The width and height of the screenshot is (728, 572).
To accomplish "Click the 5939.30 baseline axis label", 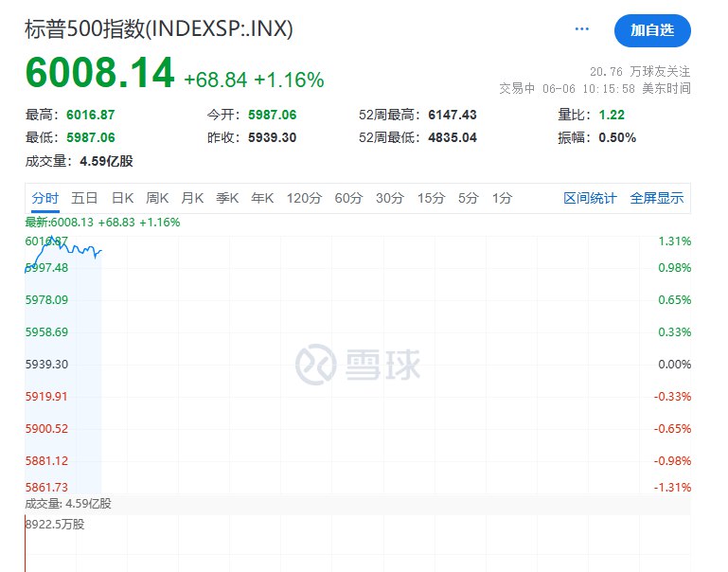I will point(46,364).
